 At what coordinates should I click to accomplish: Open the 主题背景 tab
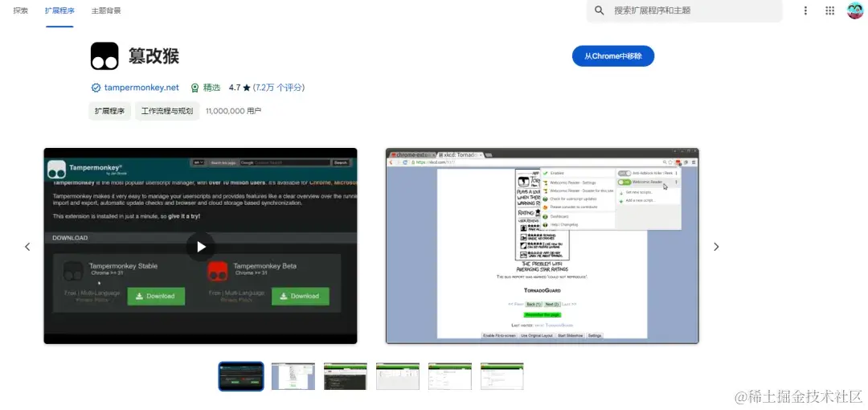click(x=106, y=10)
